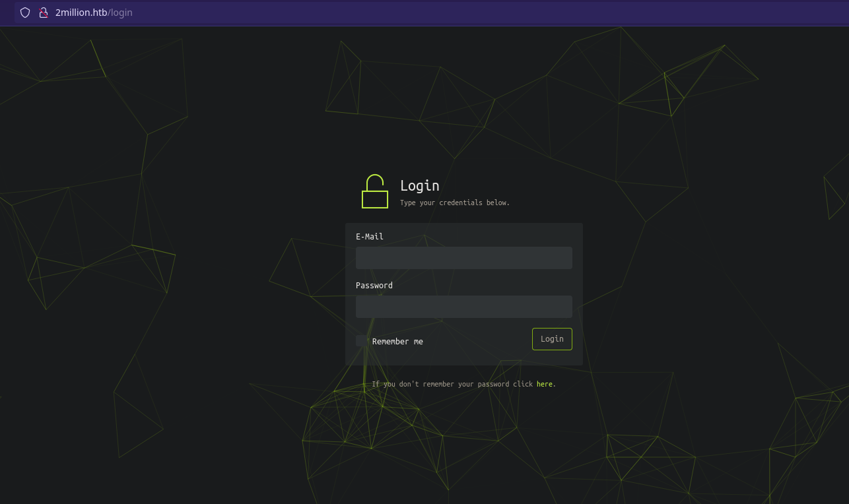
Task: Tick the Remember me checkbox
Action: 362,341
